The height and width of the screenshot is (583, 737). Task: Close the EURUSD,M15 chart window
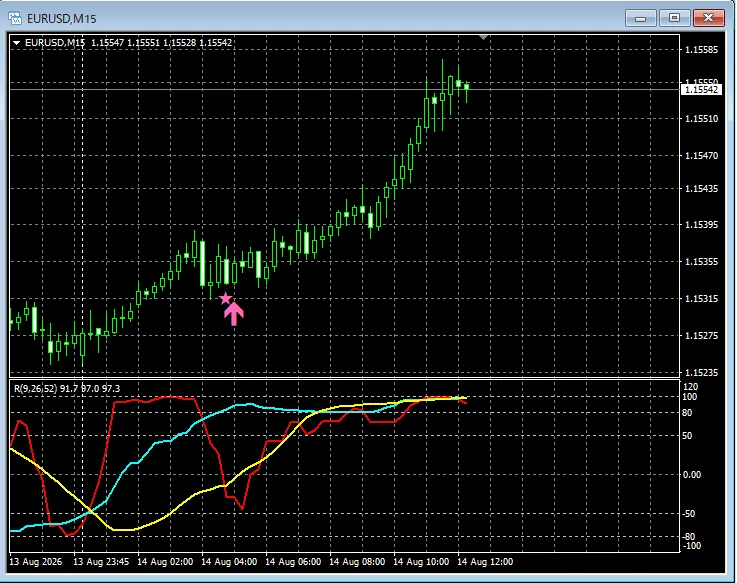click(x=708, y=18)
